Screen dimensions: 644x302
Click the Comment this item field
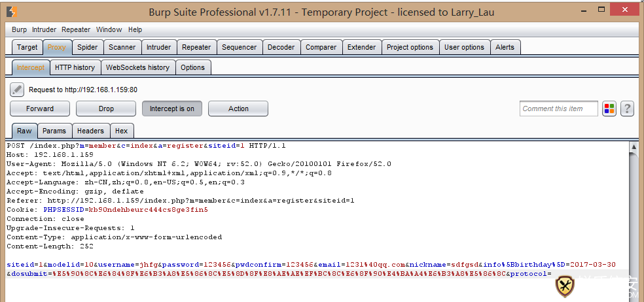(558, 109)
